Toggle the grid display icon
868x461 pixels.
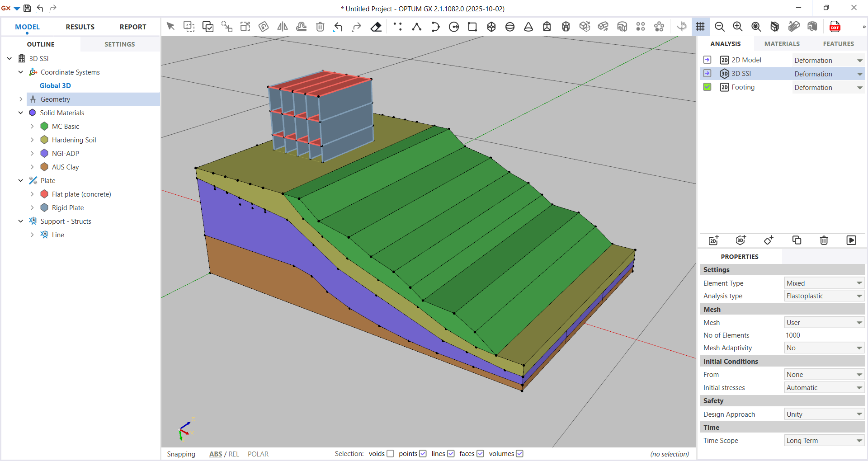pos(700,27)
